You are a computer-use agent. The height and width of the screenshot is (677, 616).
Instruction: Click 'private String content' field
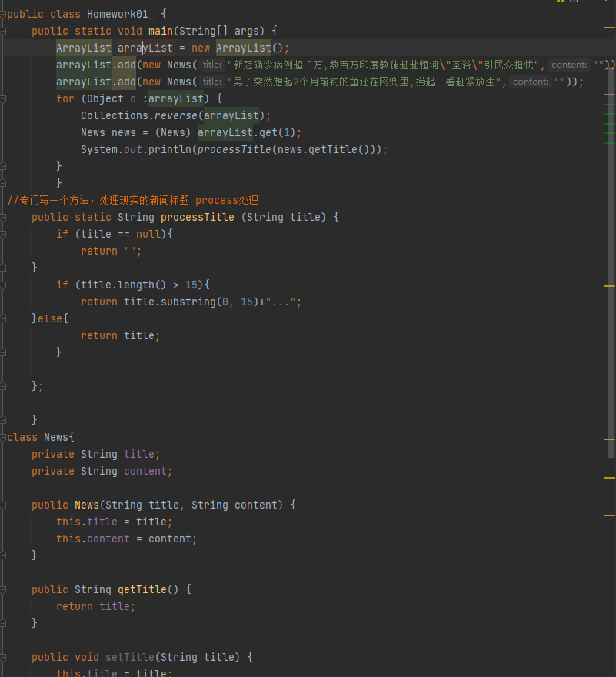pyautogui.click(x=102, y=471)
